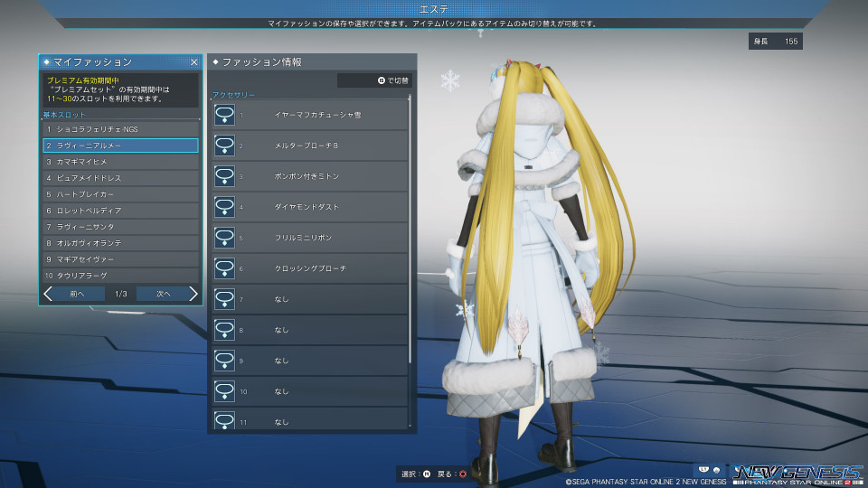Click the 選択 button prompt
Image resolution: width=868 pixels, height=488 pixels.
416,474
